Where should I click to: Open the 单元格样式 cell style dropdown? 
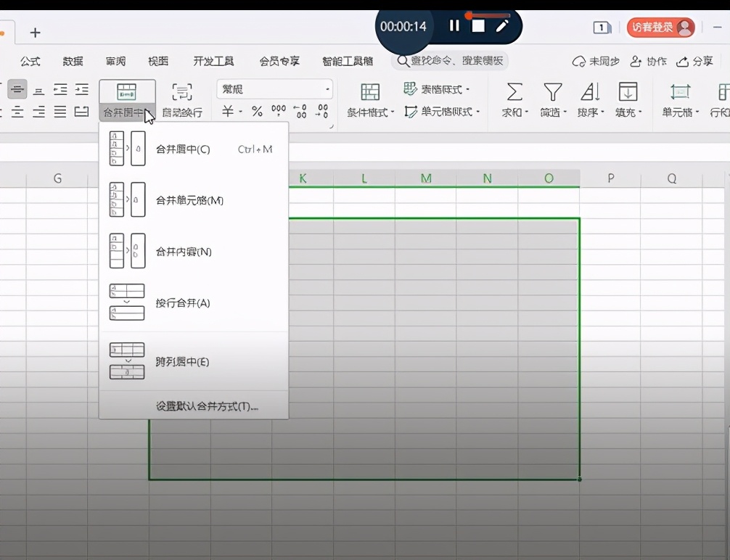pyautogui.click(x=441, y=112)
